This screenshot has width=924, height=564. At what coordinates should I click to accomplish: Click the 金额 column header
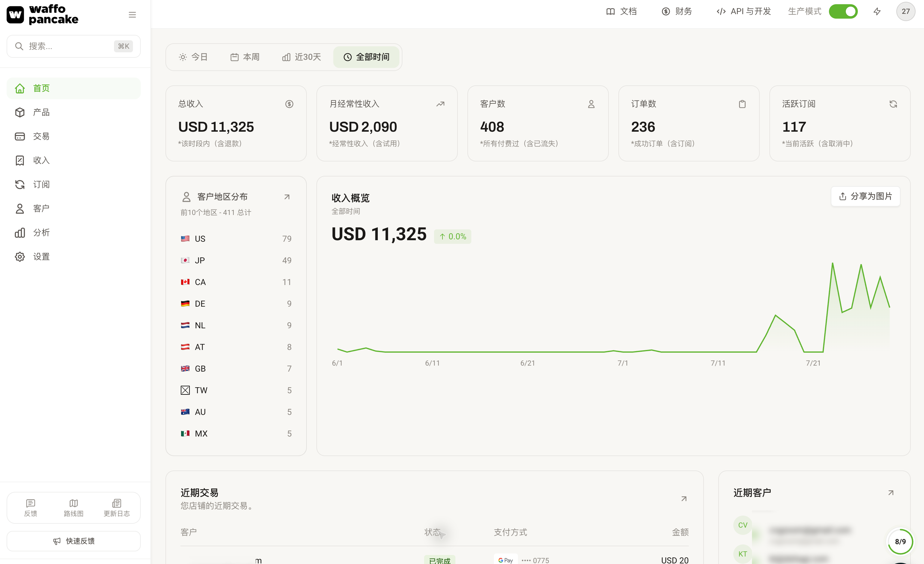click(680, 532)
